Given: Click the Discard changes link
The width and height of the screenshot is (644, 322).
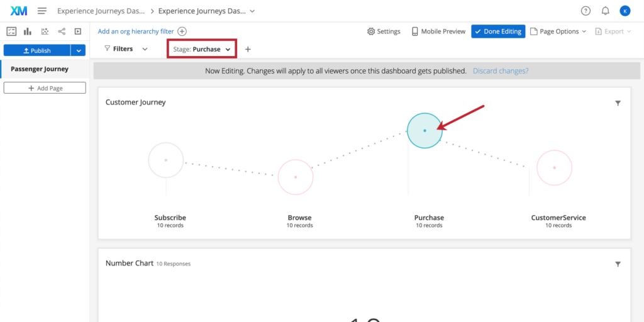Looking at the screenshot, I should 501,71.
